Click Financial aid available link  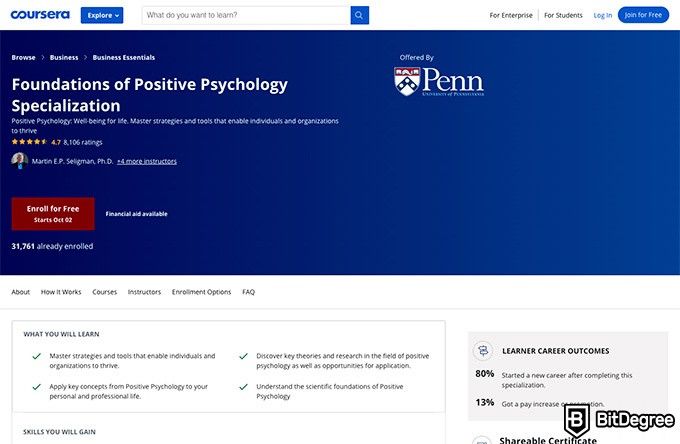pyautogui.click(x=137, y=214)
